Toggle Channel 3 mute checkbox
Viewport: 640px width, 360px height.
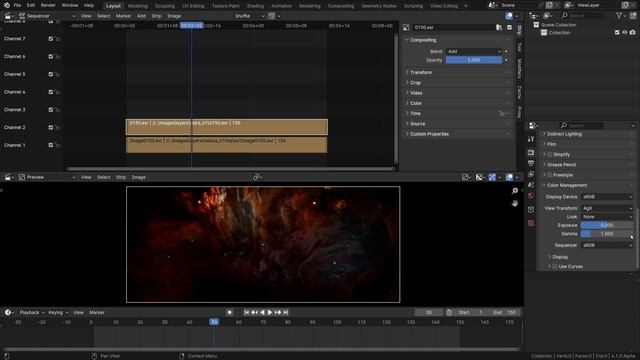pos(51,110)
